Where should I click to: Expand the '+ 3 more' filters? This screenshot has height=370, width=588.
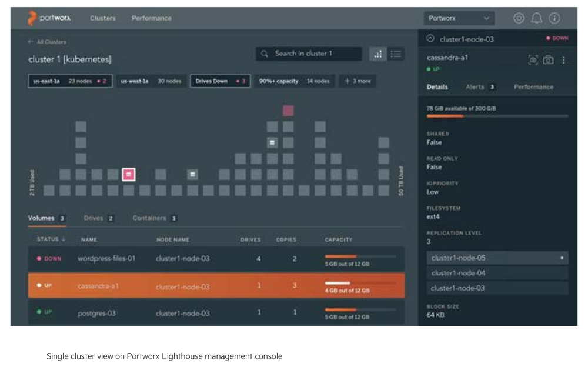(358, 81)
